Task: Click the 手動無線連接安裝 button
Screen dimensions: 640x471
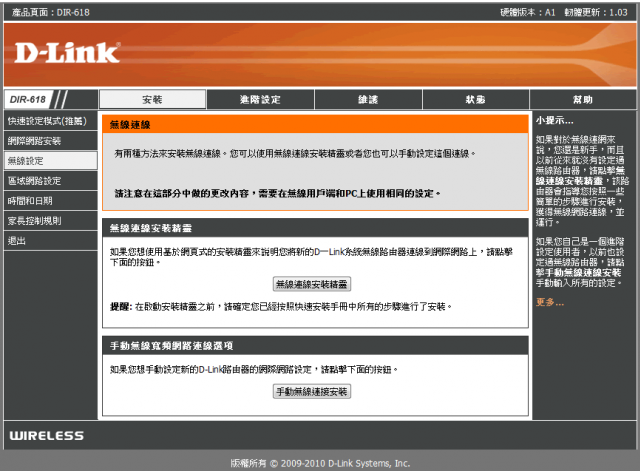Action: pyautogui.click(x=312, y=392)
